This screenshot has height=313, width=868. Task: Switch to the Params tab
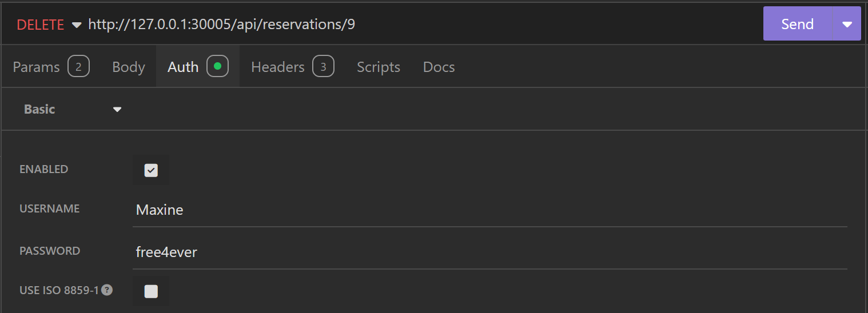(x=36, y=67)
